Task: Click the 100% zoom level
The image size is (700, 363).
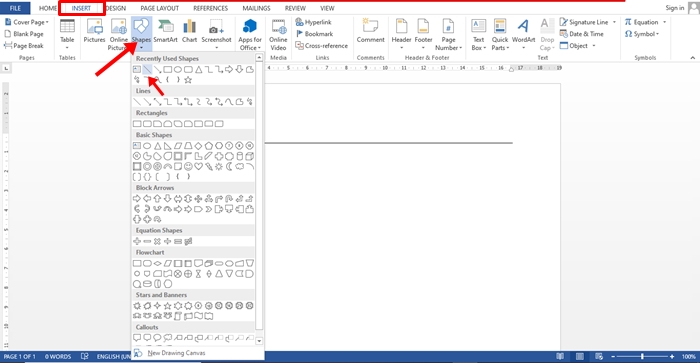Action: pos(689,356)
